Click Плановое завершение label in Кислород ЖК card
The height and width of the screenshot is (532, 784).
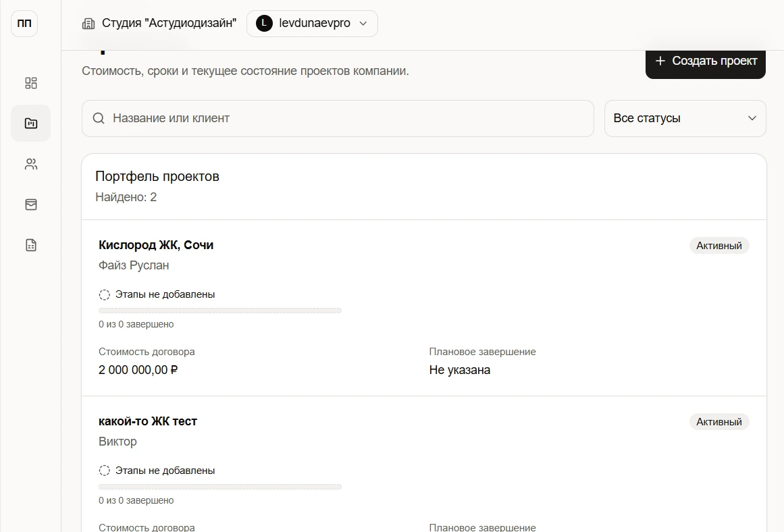tap(483, 352)
